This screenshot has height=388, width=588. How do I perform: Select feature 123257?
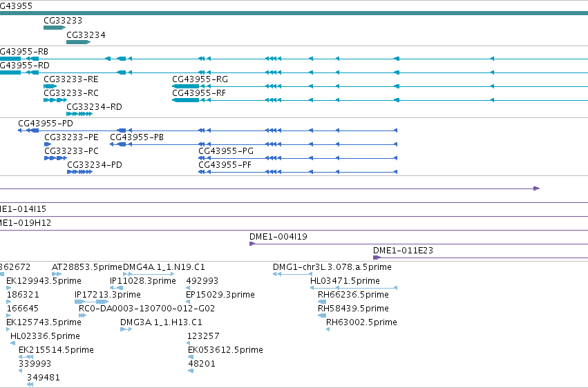click(x=203, y=337)
